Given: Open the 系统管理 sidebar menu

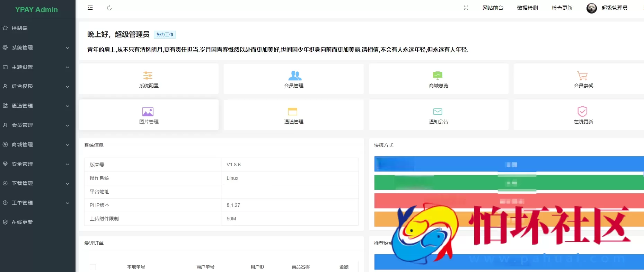Looking at the screenshot, I should click(x=38, y=47).
